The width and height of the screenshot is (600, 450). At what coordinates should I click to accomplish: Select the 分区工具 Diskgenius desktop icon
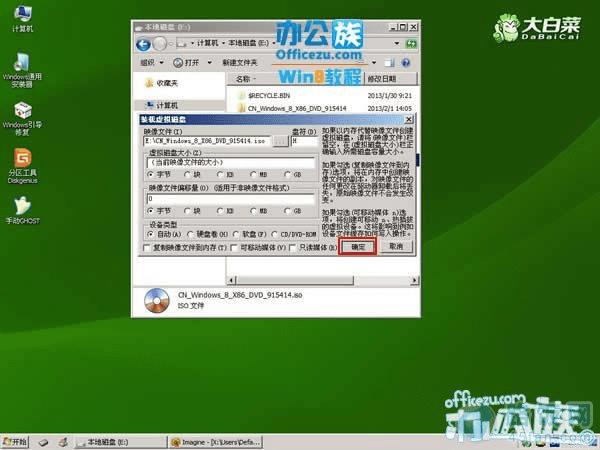click(22, 166)
